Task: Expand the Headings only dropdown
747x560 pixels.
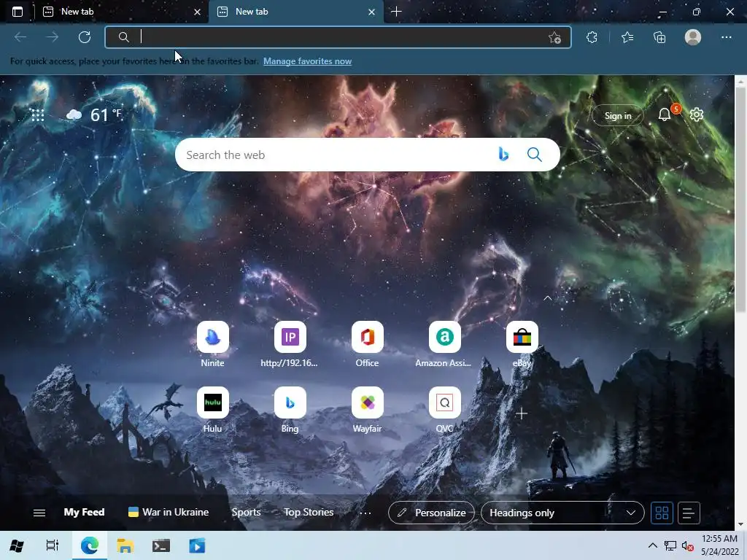Action: [562, 513]
